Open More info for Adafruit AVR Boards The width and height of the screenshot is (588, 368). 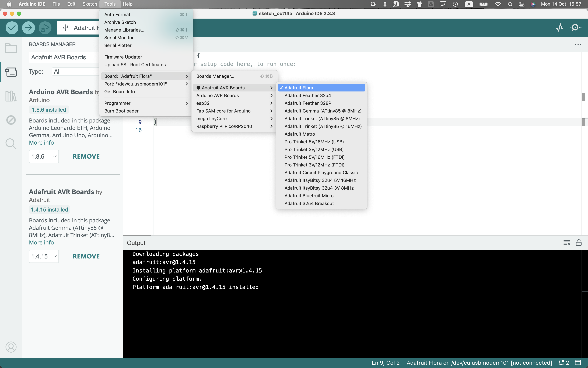pyautogui.click(x=41, y=242)
